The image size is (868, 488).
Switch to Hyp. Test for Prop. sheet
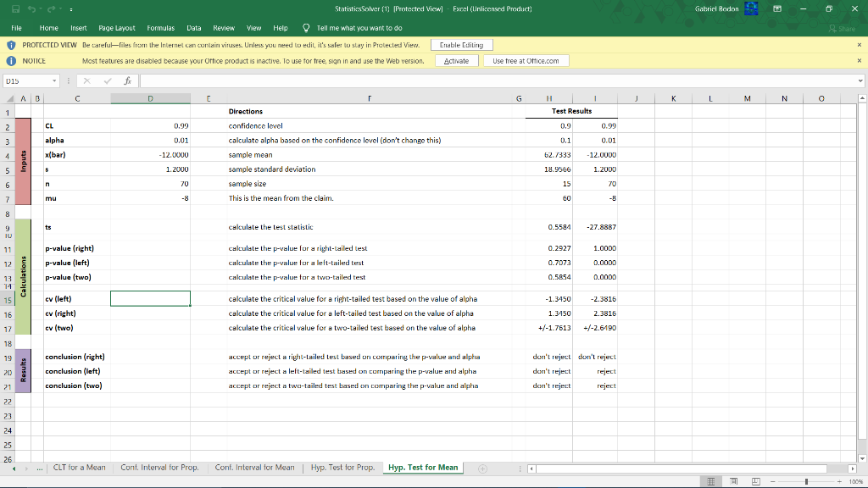tap(342, 468)
